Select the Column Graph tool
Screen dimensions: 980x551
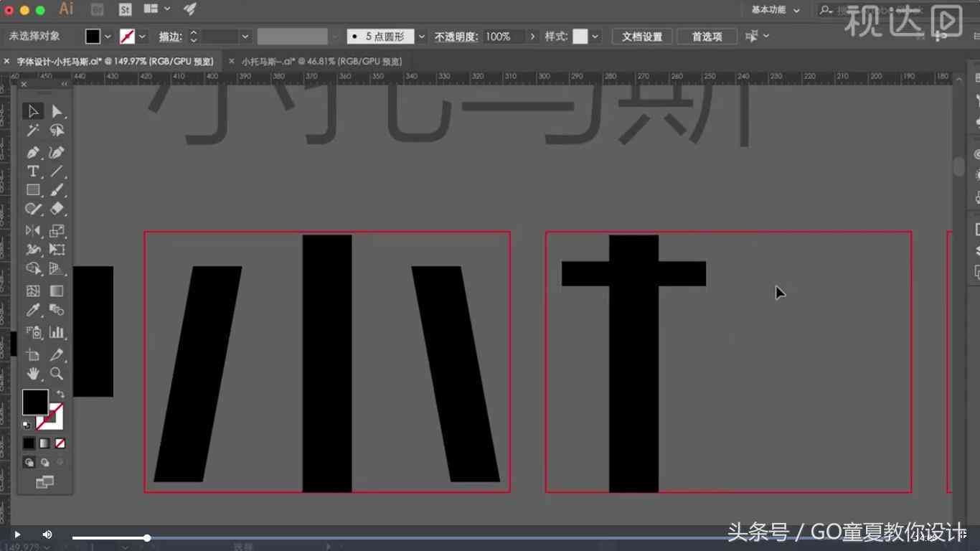tap(57, 332)
